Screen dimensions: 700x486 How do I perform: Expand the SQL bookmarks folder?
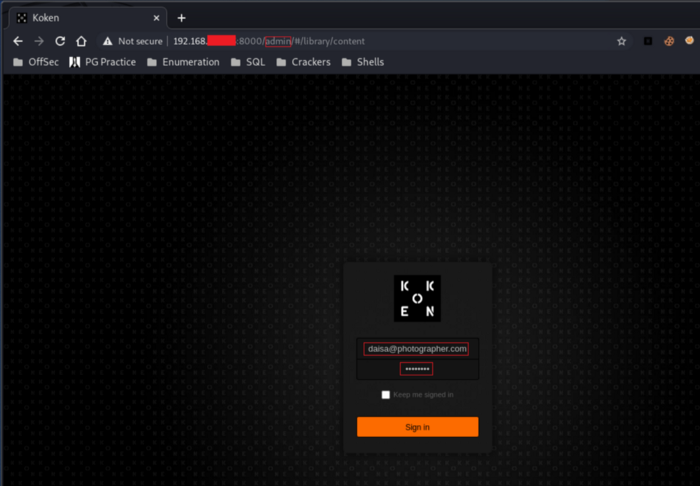point(248,62)
